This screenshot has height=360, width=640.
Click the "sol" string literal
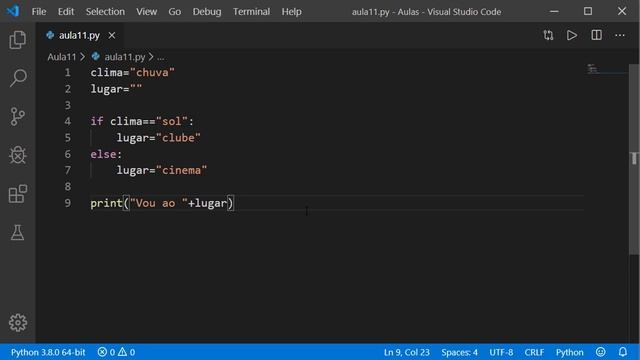pos(171,122)
